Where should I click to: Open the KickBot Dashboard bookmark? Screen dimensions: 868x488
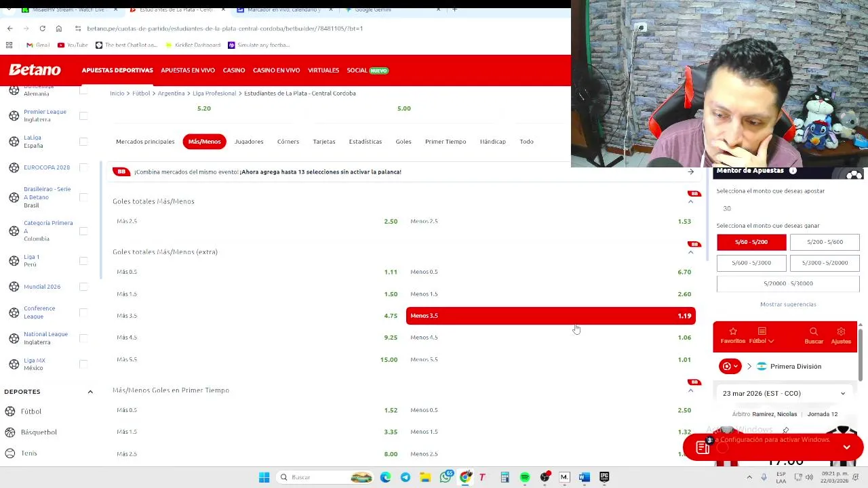(193, 45)
